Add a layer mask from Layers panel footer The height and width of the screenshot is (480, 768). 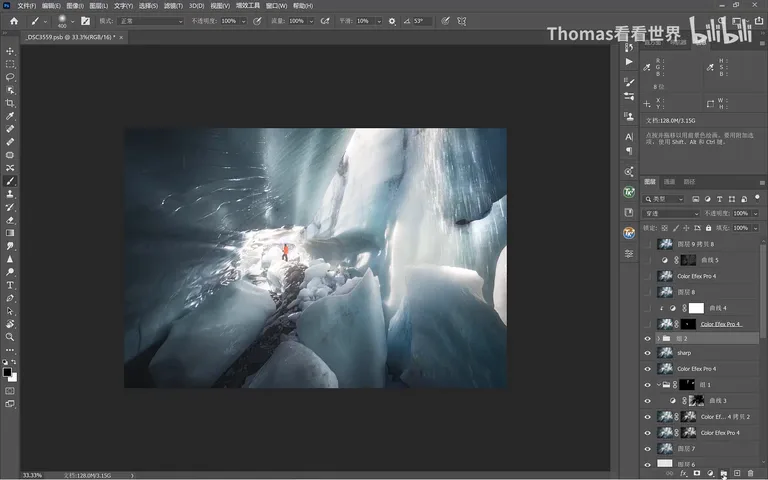click(697, 473)
